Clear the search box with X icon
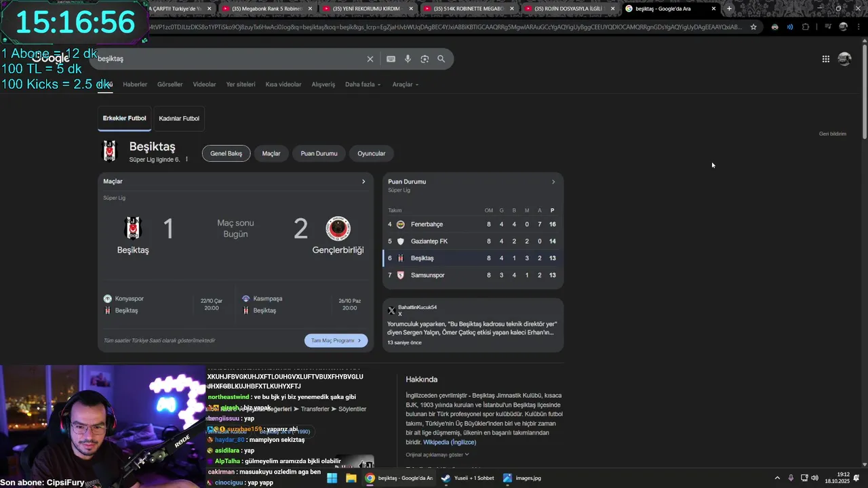Screen dimensions: 868x488 [x=370, y=59]
